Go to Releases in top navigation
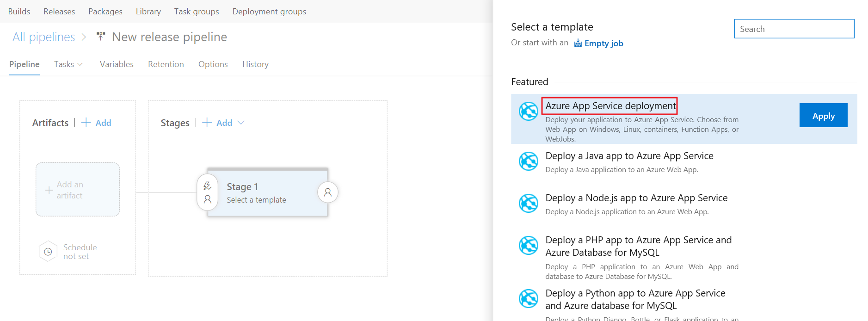Viewport: 868px width, 321px height. coord(59,12)
